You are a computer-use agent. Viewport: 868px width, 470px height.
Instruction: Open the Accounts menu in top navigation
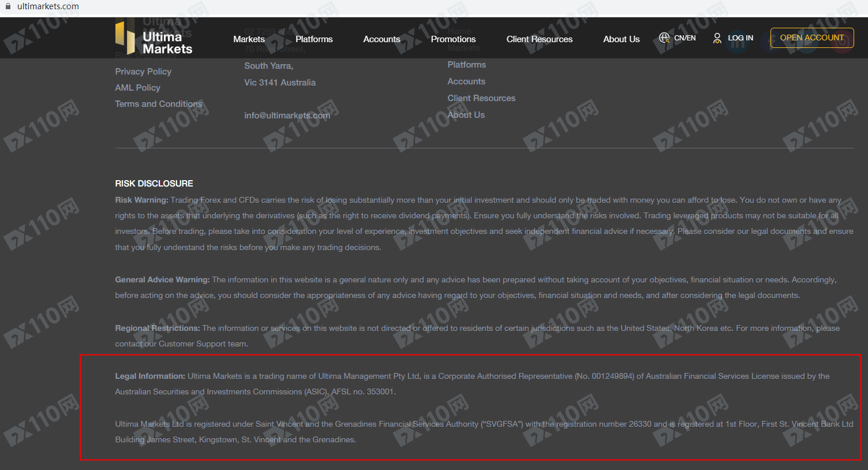[381, 39]
